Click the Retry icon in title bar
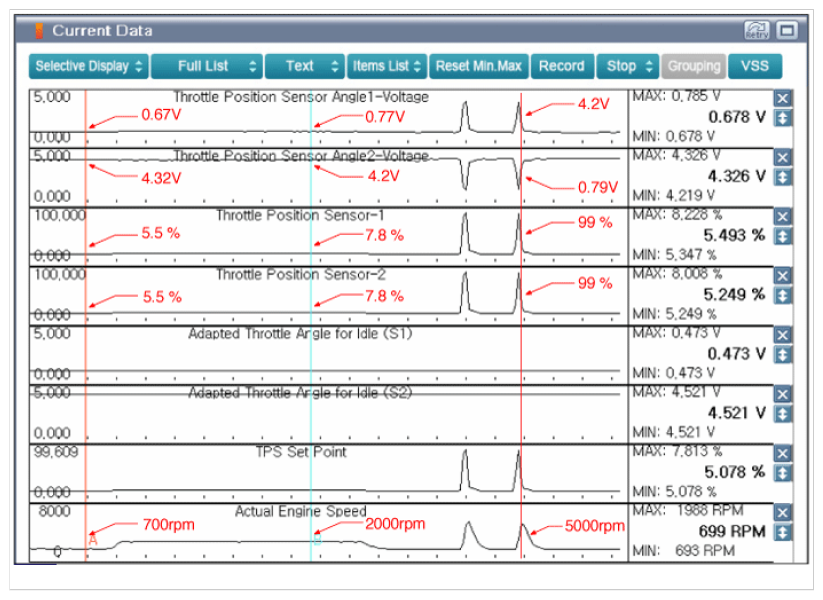 click(x=757, y=31)
